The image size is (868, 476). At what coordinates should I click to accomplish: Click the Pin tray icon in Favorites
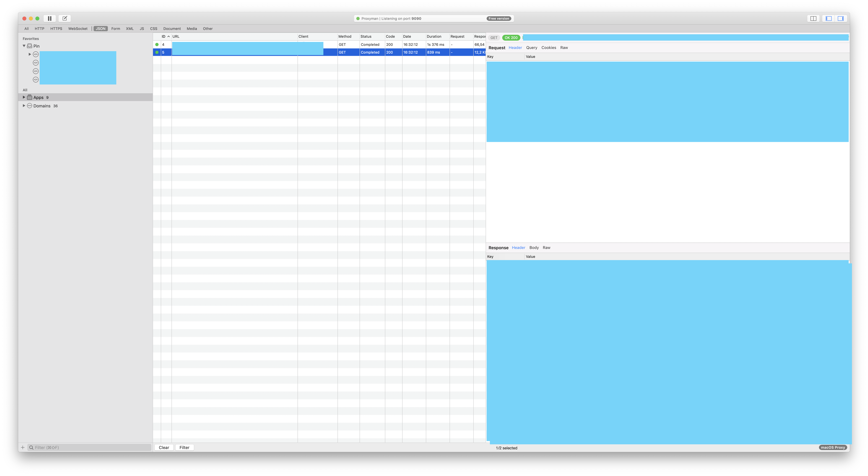click(x=30, y=46)
